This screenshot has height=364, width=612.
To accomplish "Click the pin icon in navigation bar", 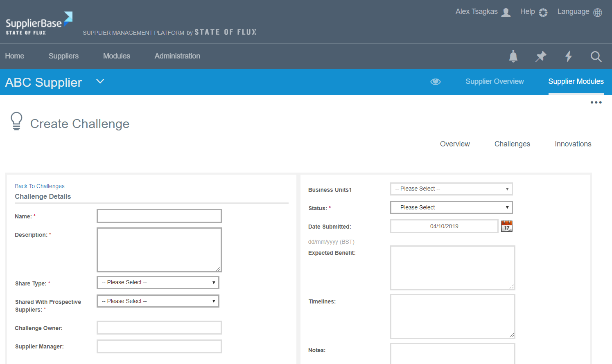I will click(x=541, y=56).
